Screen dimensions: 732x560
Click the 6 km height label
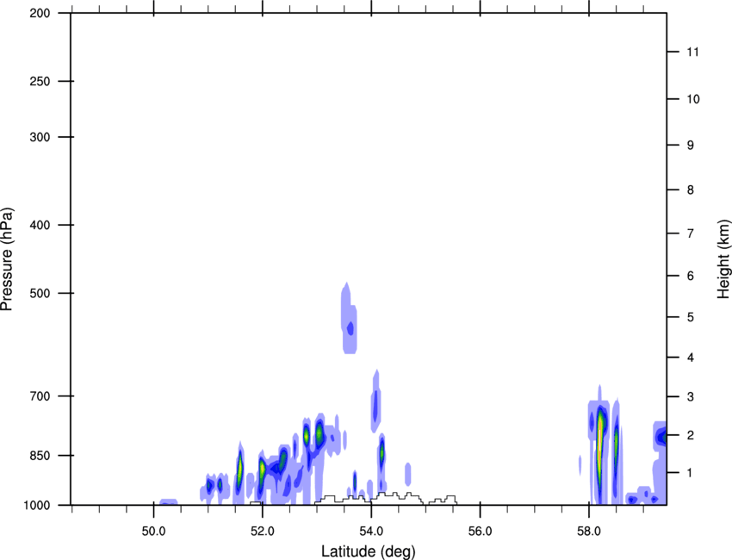click(x=691, y=276)
